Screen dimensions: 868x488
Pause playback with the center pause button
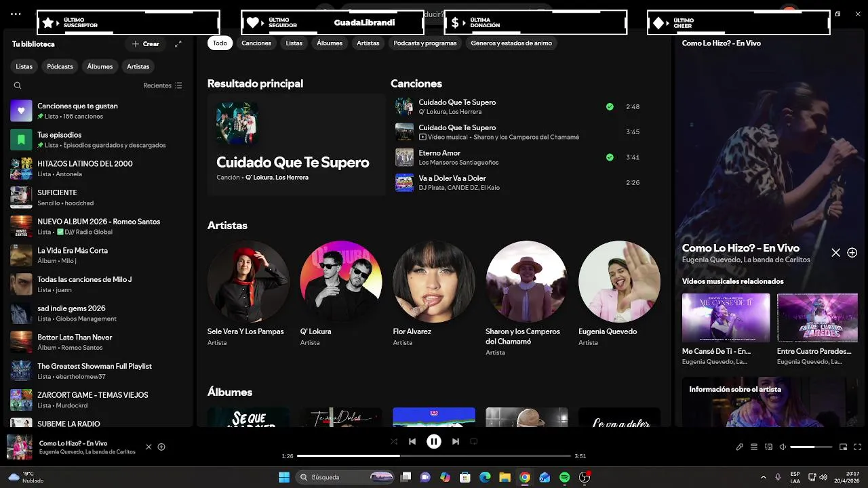(434, 441)
